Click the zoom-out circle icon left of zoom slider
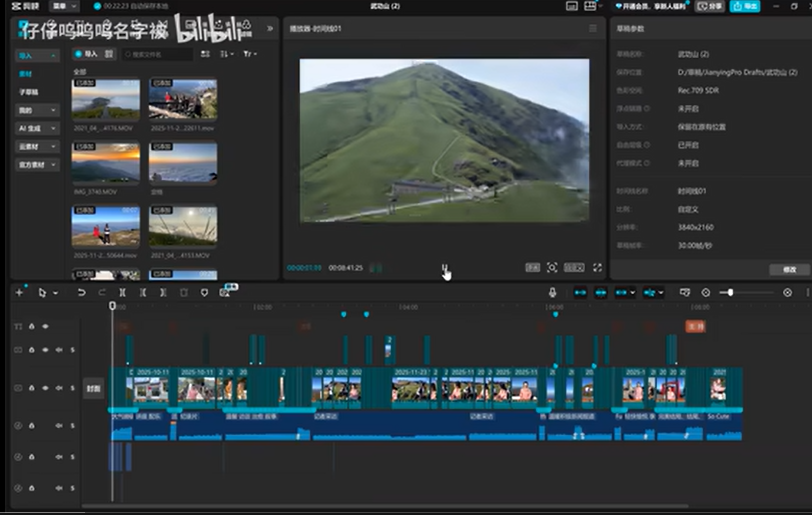This screenshot has height=515, width=812. (x=706, y=292)
